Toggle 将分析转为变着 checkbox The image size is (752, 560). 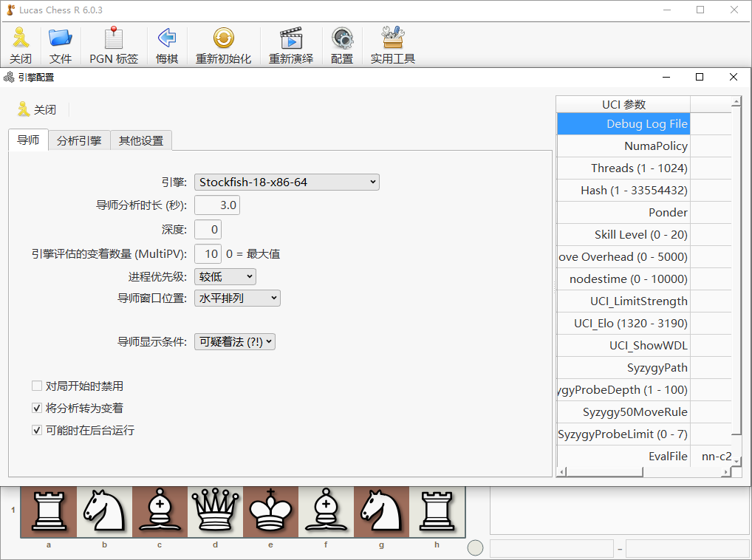pyautogui.click(x=36, y=408)
